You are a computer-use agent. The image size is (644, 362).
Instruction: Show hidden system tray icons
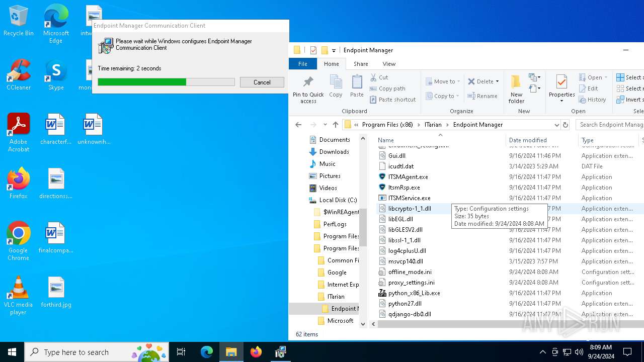[542, 352]
